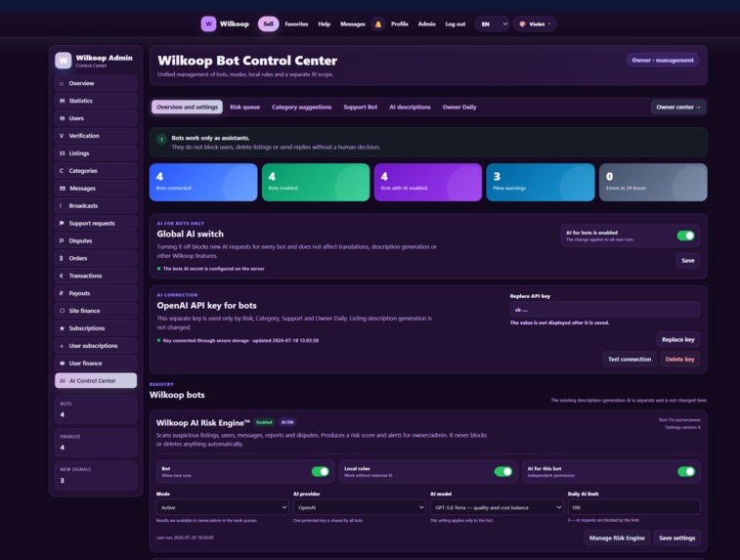
Task: Toggle the Local rules switch
Action: [x=503, y=471]
